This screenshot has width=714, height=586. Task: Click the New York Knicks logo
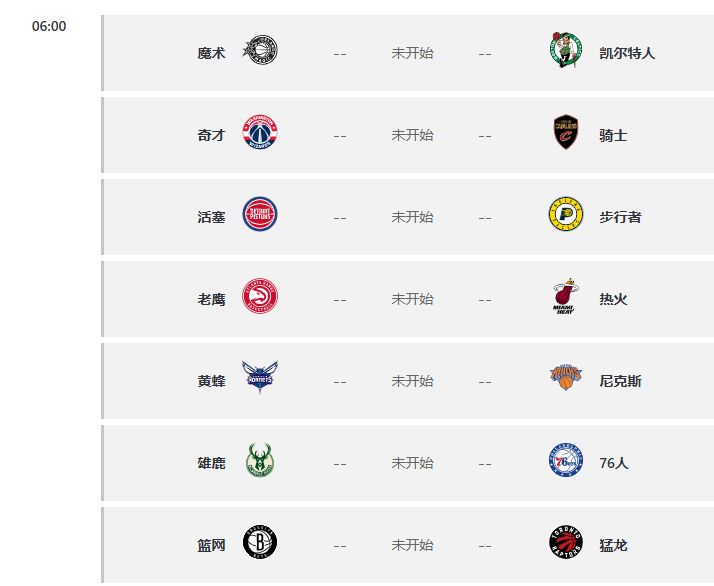pyautogui.click(x=565, y=380)
